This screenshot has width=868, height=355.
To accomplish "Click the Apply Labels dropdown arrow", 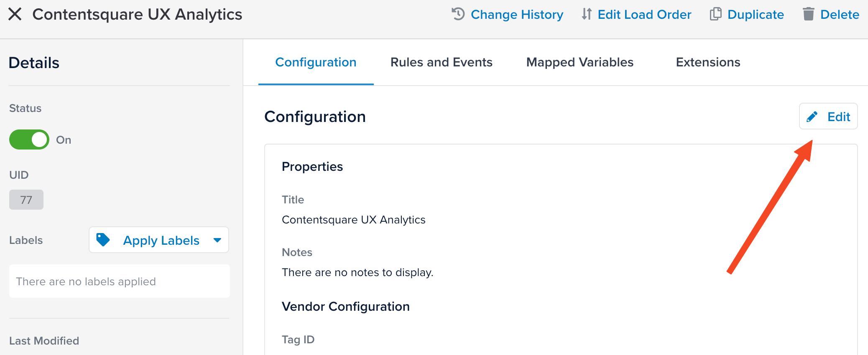I will point(217,240).
